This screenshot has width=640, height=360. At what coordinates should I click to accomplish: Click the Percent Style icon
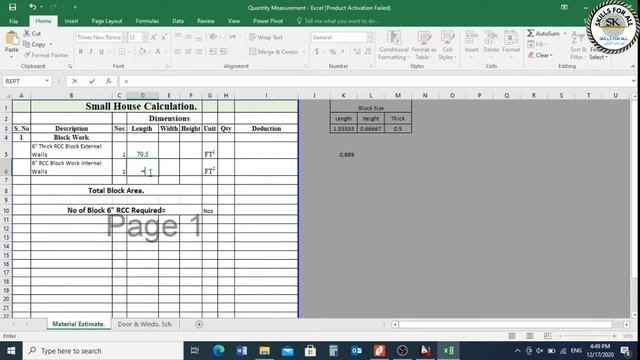pyautogui.click(x=333, y=52)
